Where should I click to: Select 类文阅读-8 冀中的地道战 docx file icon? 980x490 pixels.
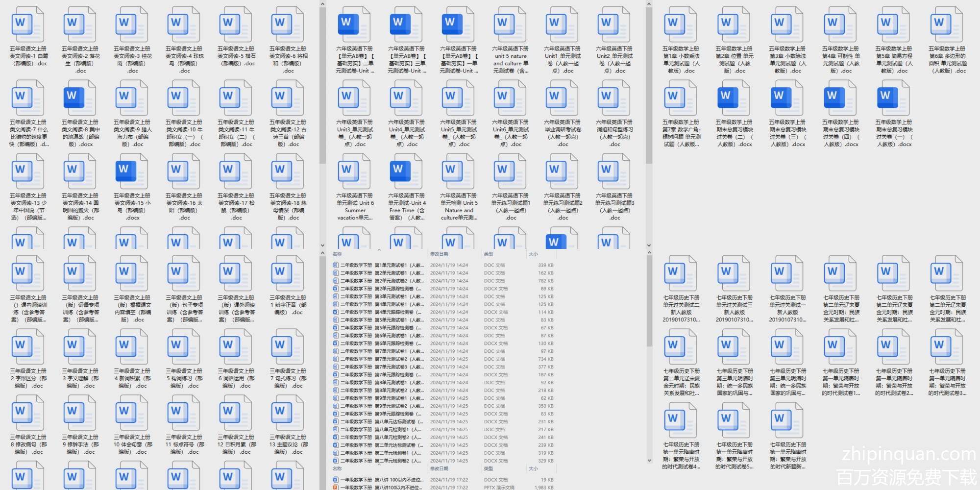(x=80, y=98)
